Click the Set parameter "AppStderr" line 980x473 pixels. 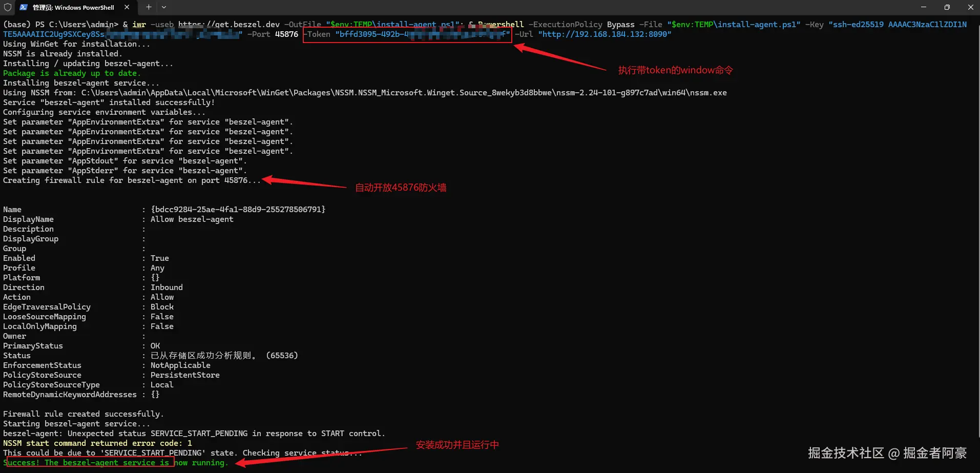click(x=124, y=171)
